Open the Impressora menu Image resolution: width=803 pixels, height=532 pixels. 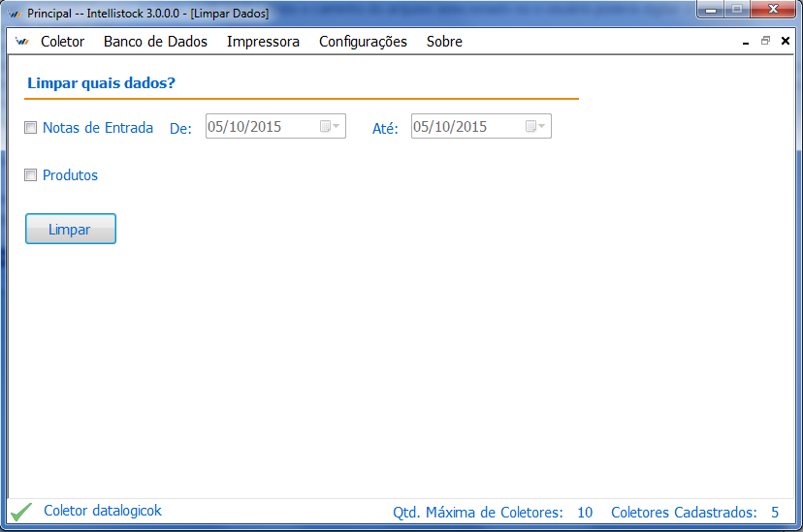(x=263, y=42)
